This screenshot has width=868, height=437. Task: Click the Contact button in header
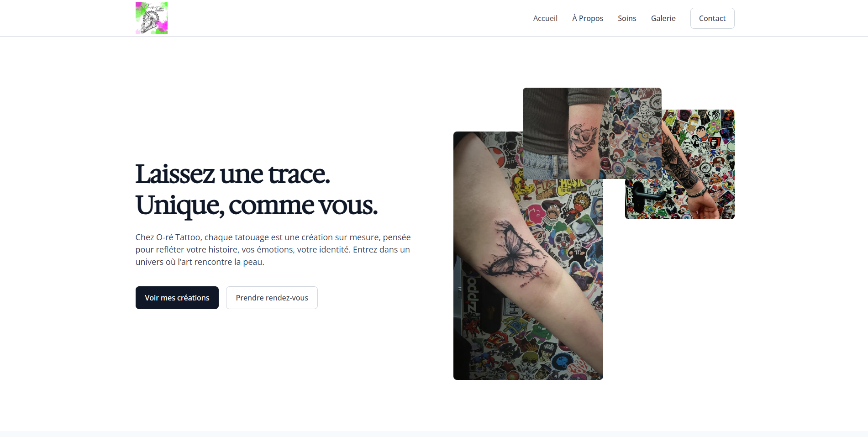[x=712, y=18]
